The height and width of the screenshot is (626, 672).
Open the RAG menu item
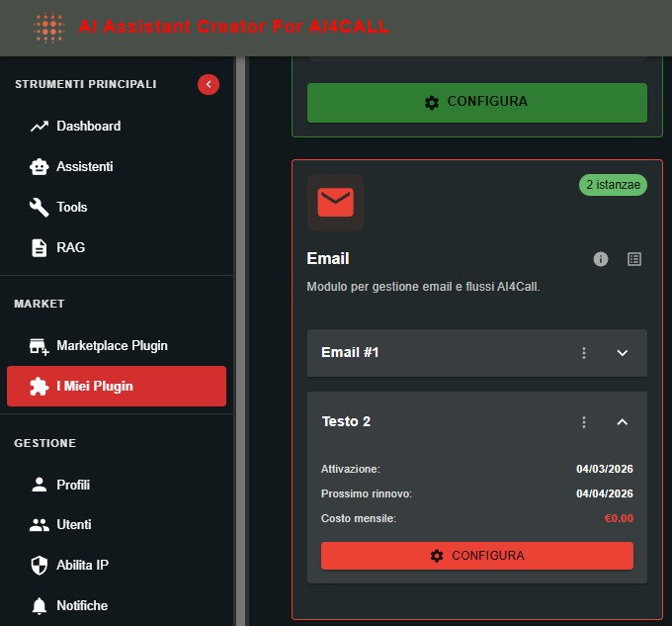(x=117, y=248)
